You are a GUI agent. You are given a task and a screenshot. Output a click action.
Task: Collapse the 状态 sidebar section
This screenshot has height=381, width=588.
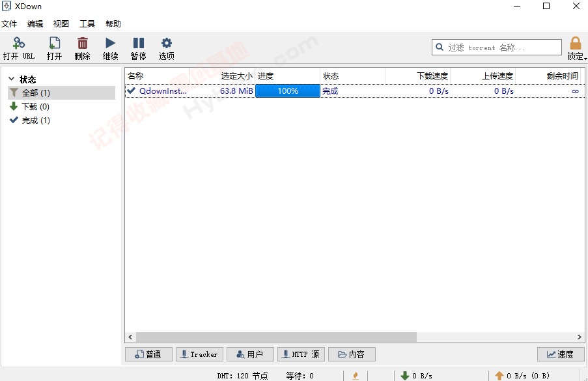click(12, 79)
